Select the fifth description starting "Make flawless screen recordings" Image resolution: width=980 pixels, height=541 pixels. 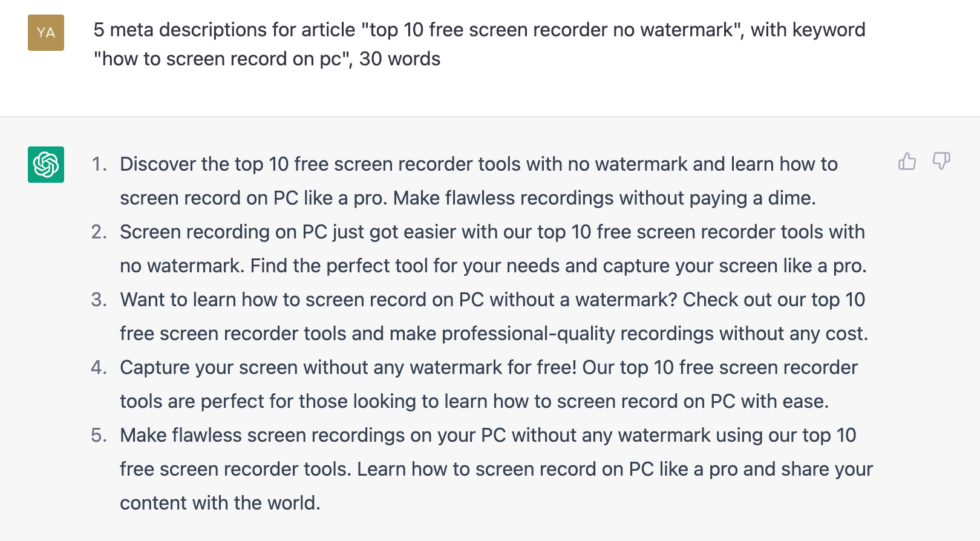coord(496,469)
